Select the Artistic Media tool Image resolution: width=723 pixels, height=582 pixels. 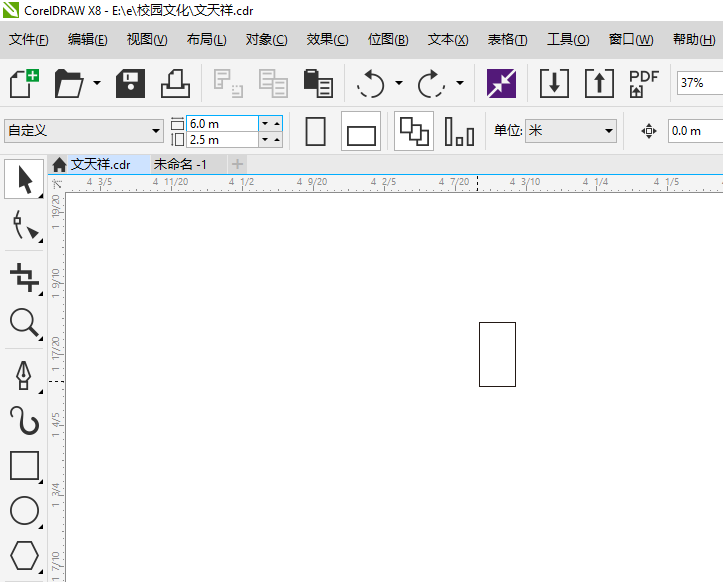click(x=24, y=421)
